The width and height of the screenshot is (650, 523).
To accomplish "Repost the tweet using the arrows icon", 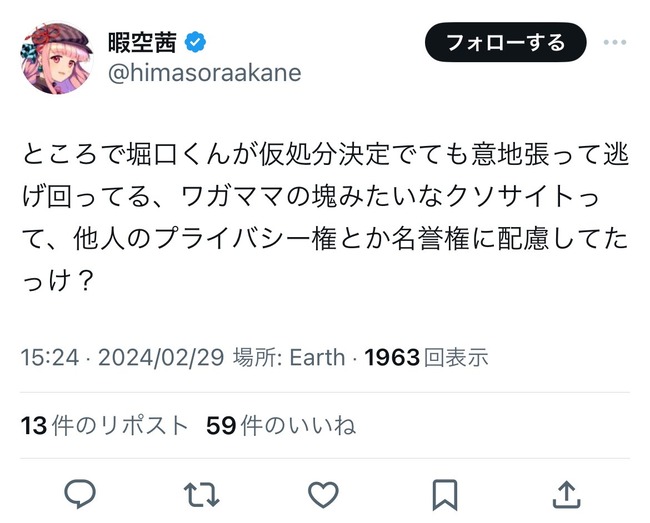I will coord(201,494).
